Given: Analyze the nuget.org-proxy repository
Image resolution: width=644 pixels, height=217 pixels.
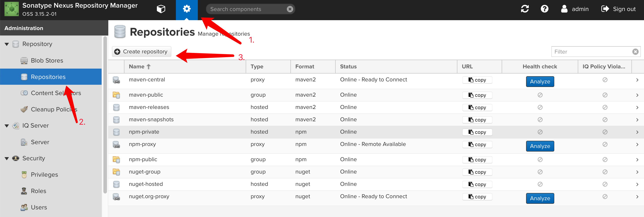Looking at the screenshot, I should tap(540, 198).
